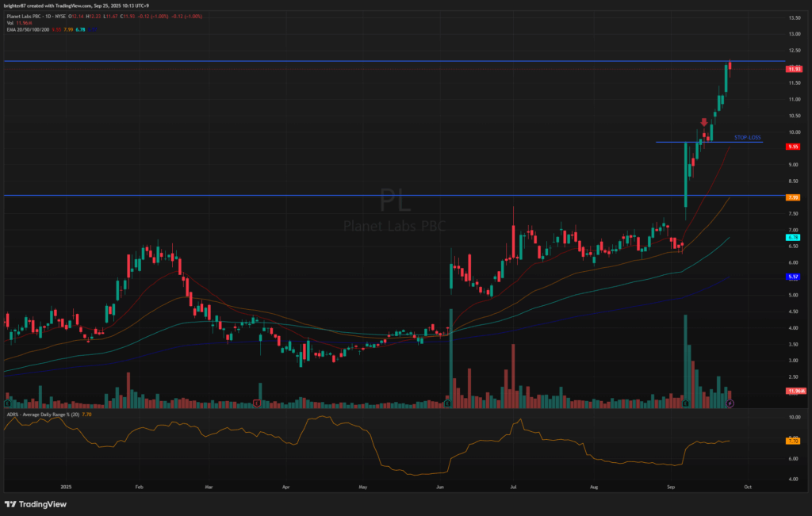Click the 3.00 price axis label
The image size is (812, 516).
[793, 360]
